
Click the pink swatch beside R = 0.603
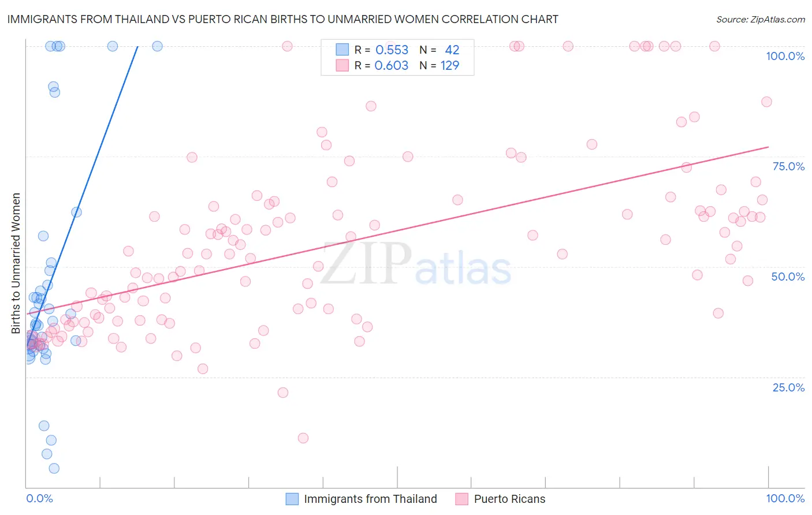(x=342, y=65)
